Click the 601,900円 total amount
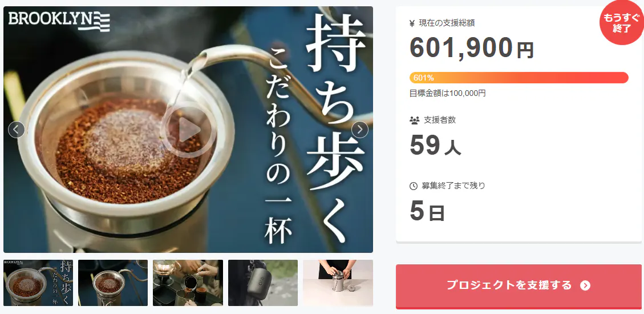Image resolution: width=644 pixels, height=314 pixels. point(472,48)
